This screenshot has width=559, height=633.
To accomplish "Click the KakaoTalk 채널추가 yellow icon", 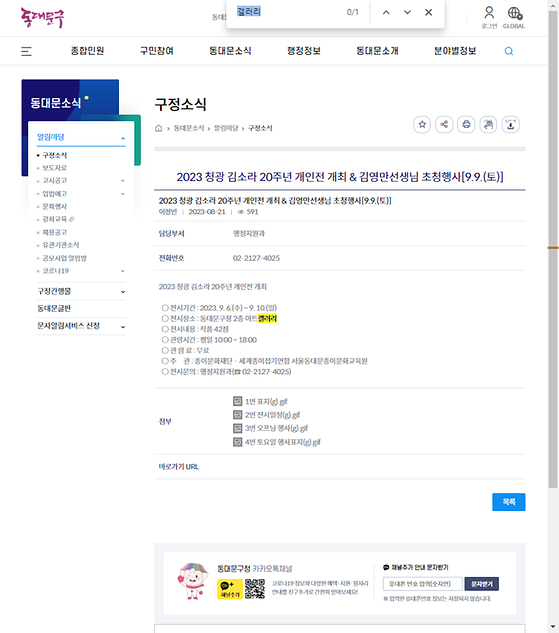I will 230,589.
